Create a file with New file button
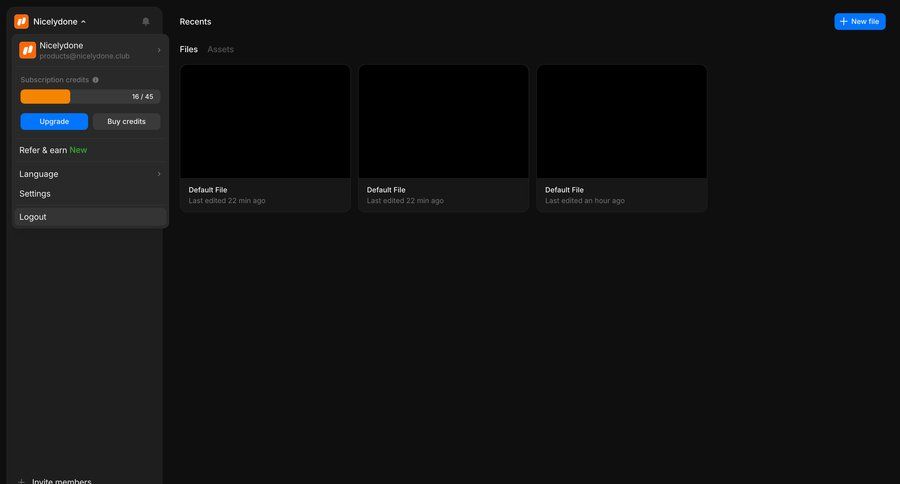 pyautogui.click(x=859, y=21)
